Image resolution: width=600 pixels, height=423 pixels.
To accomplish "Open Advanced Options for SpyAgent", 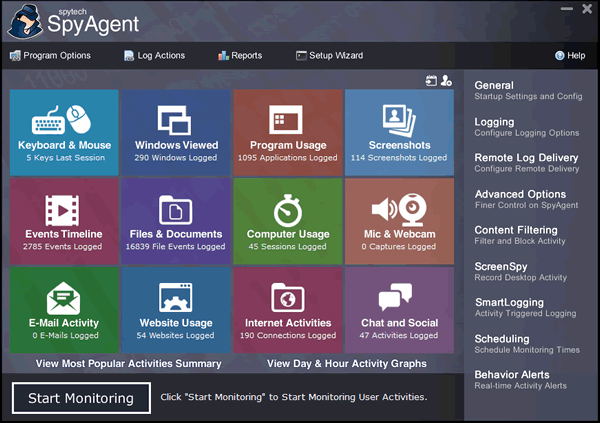I will pyautogui.click(x=527, y=199).
